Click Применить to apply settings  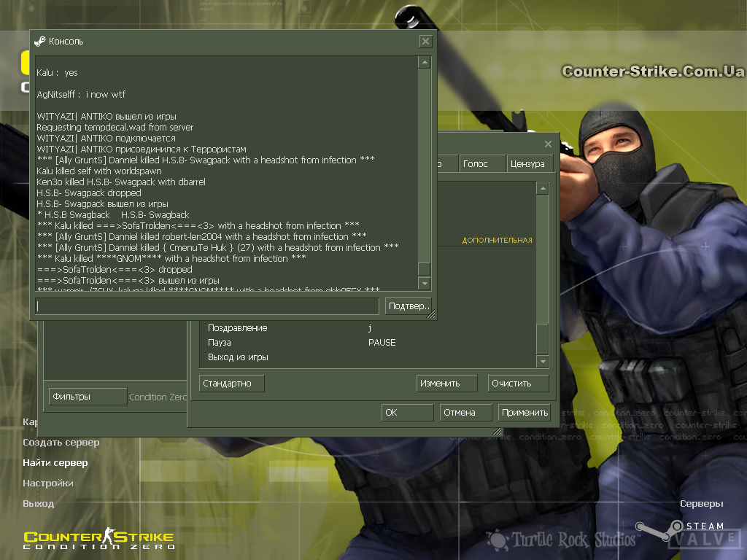[525, 413]
